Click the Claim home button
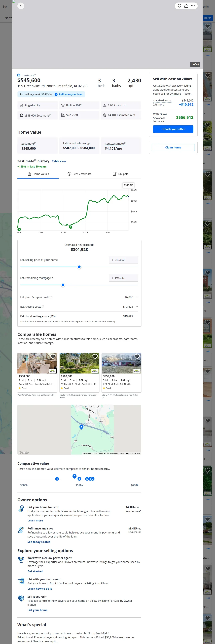The image size is (215, 644). pos(173,147)
